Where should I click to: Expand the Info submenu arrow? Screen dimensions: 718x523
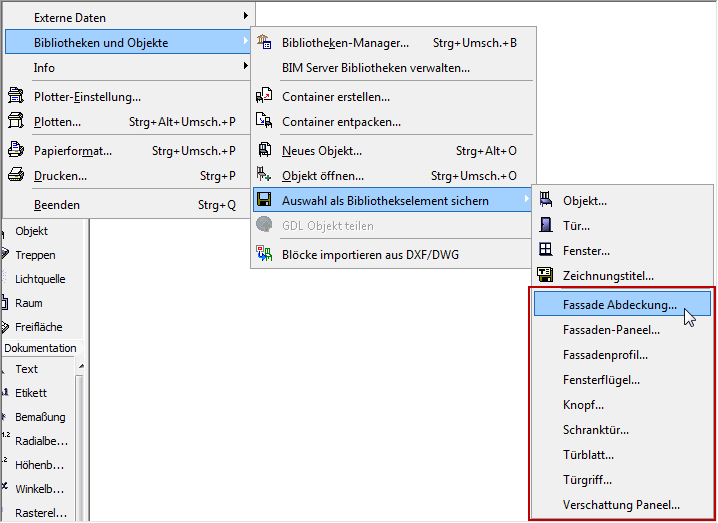[246, 67]
